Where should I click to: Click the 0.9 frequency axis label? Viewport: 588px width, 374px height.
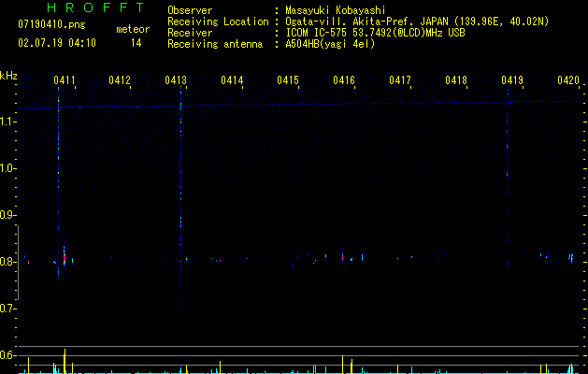click(x=7, y=215)
